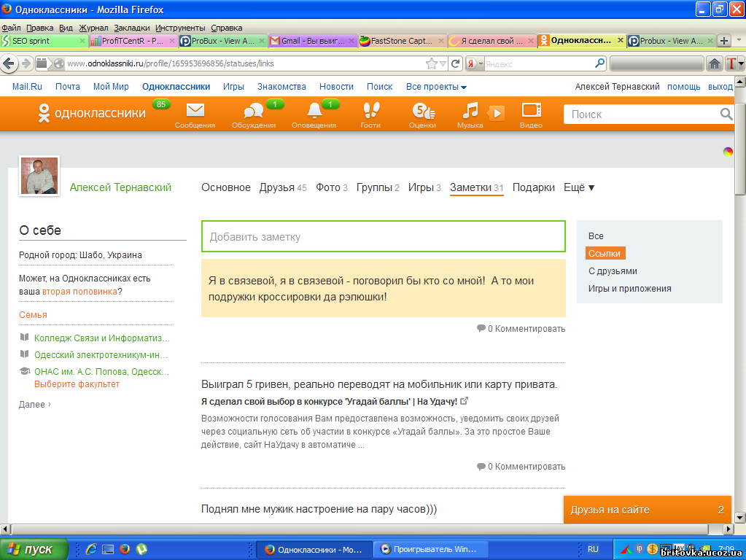This screenshot has height=560, width=746.
Task: Reload the page with the refresh button
Action: [x=456, y=63]
